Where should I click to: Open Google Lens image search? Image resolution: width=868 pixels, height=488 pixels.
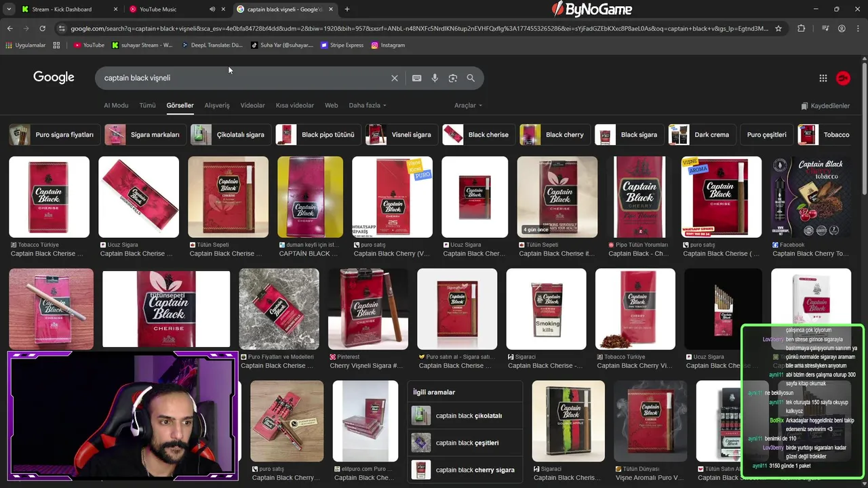tap(453, 78)
